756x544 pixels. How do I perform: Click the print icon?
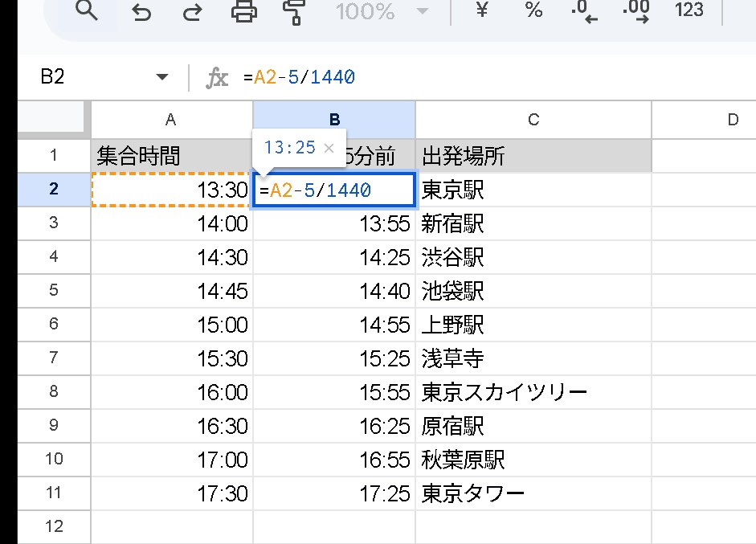point(243,11)
